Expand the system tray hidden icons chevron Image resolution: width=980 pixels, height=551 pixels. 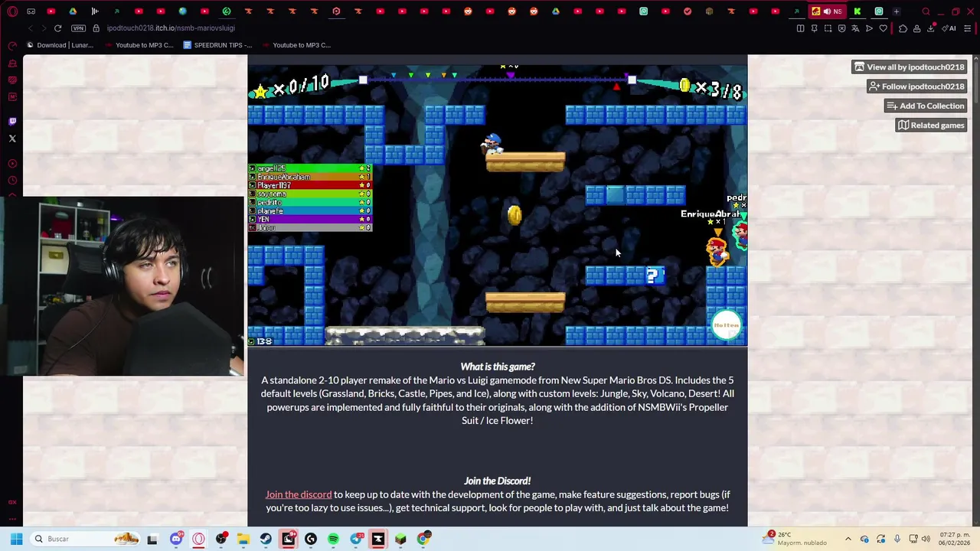pos(848,539)
